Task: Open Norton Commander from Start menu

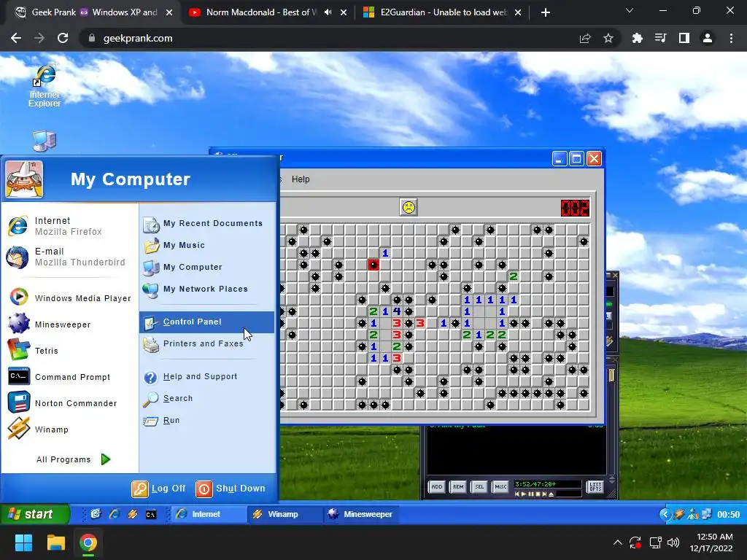Action: pyautogui.click(x=69, y=402)
